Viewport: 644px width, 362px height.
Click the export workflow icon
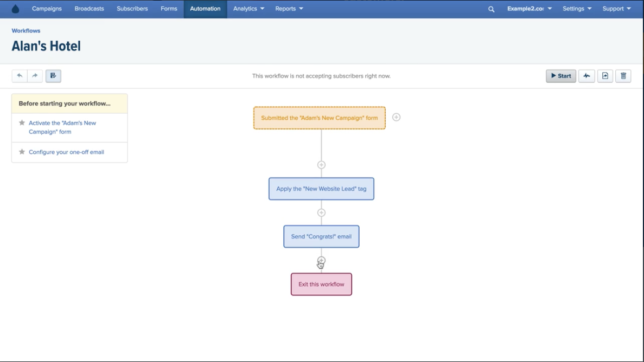coord(605,76)
